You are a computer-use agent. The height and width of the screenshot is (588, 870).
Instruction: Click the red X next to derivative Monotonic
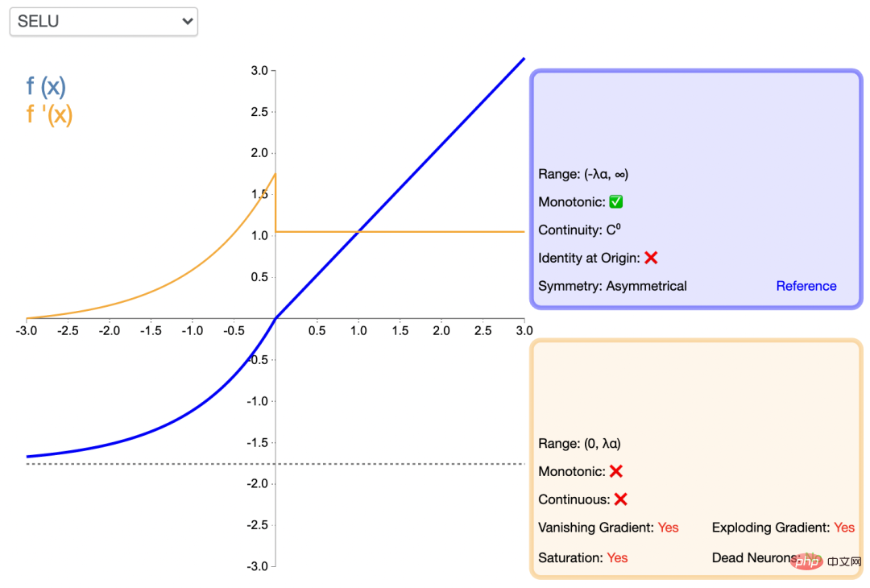(616, 471)
